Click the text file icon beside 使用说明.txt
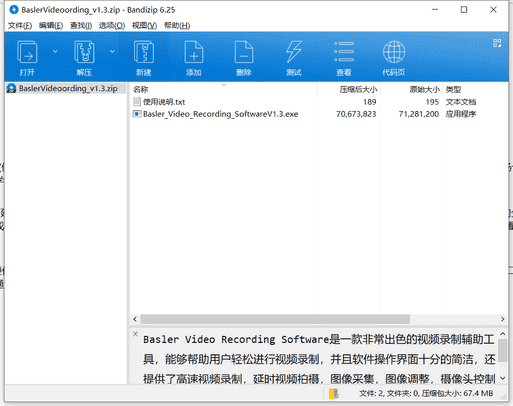 click(137, 102)
